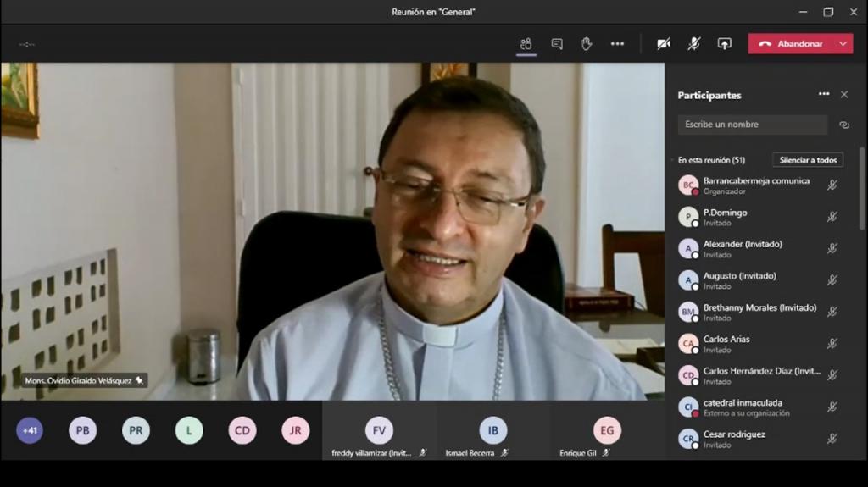
Task: Open the show participants icon
Action: 526,44
